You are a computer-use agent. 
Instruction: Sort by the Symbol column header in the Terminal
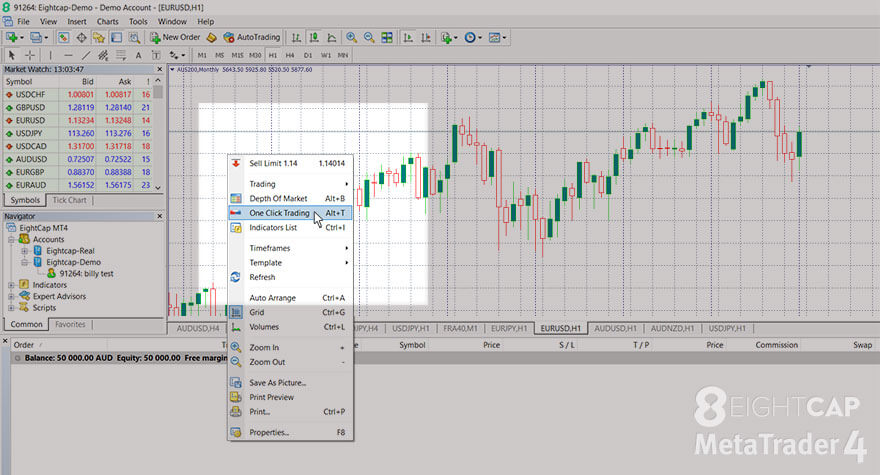coord(412,345)
